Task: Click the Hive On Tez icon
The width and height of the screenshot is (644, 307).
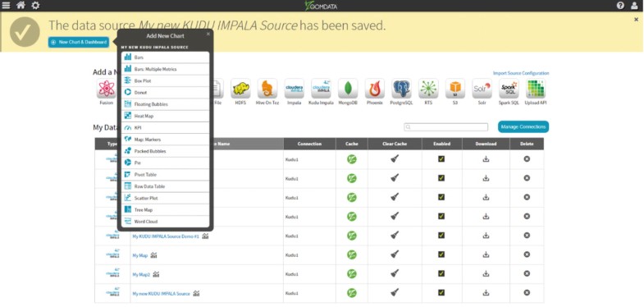Action: 267,89
